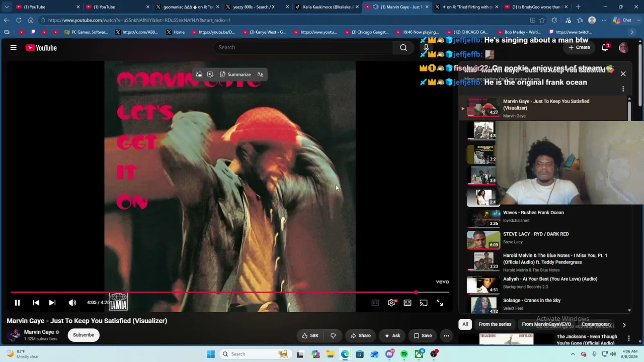Viewport: 644px width, 362px height.
Task: Toggle closed captions on the player
Action: tap(375, 303)
